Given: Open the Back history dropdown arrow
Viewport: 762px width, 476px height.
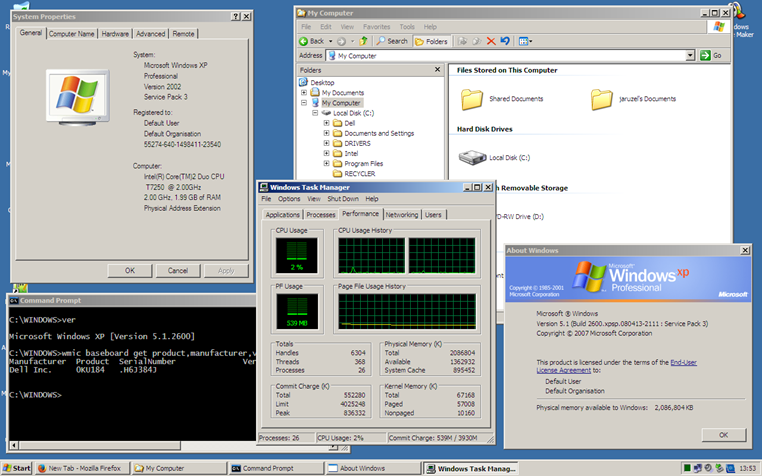Looking at the screenshot, I should [330, 41].
